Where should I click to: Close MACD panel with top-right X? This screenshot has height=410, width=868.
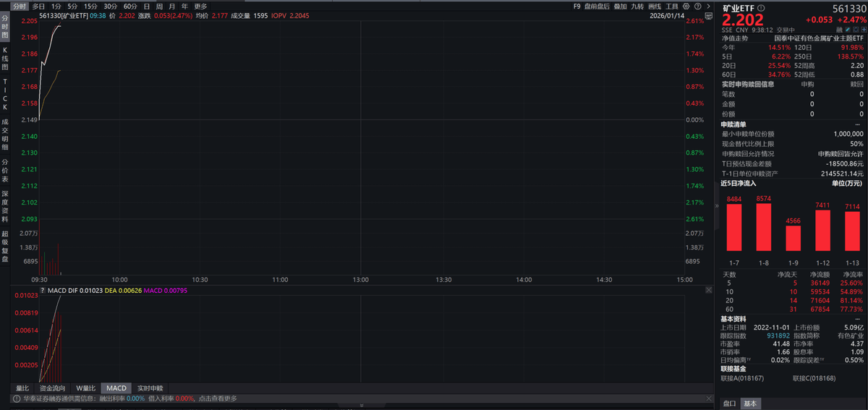click(x=709, y=290)
